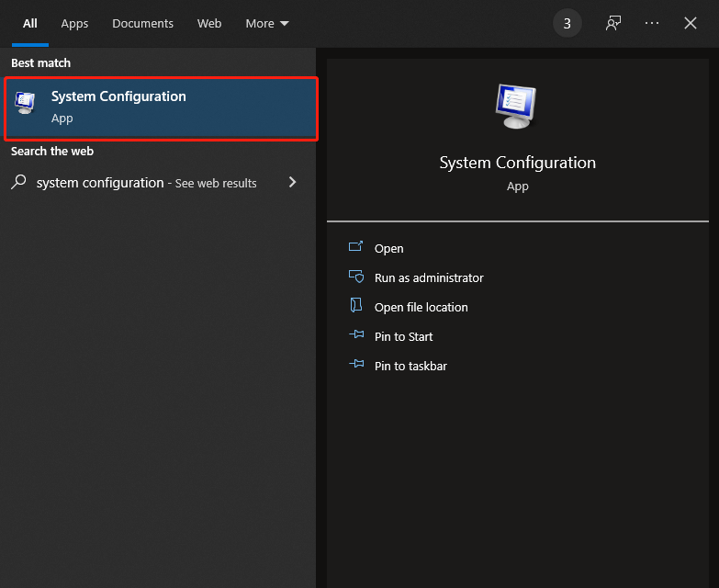The image size is (719, 588).
Task: Click the folder icon for Open file location
Action: point(356,307)
